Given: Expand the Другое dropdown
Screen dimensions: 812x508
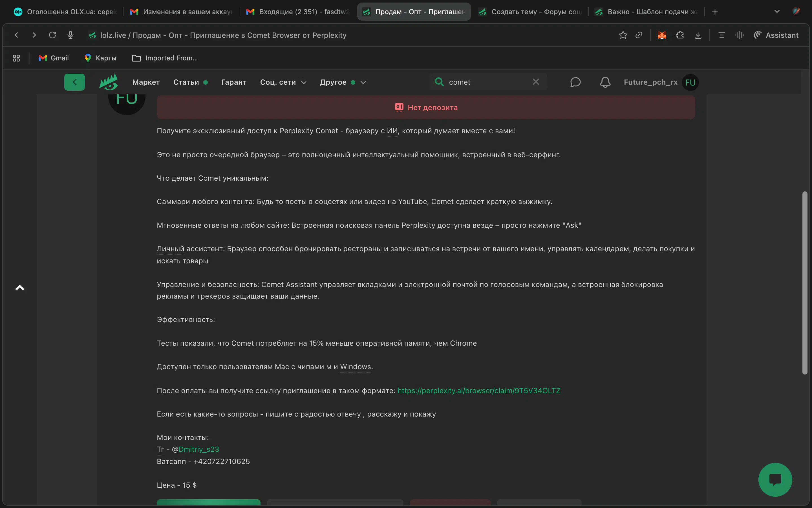Looking at the screenshot, I should click(343, 82).
